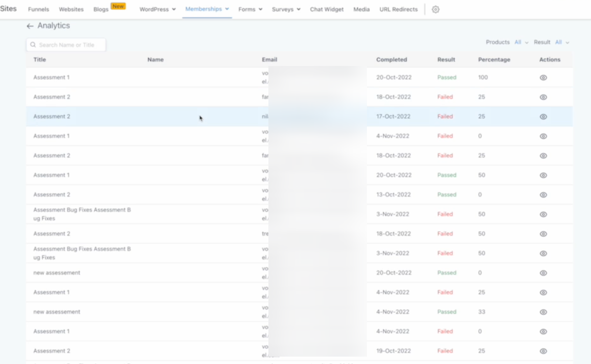
Task: Open the settings gear icon
Action: [x=435, y=9]
